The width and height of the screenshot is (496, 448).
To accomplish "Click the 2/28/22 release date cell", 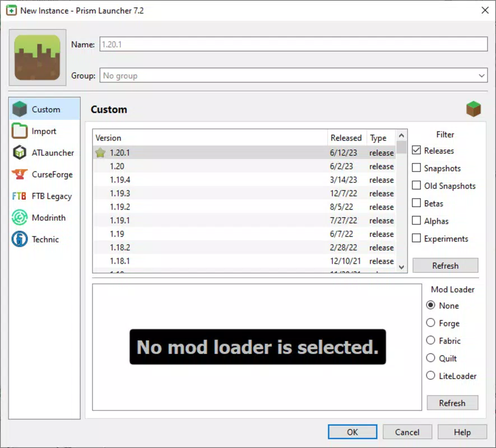I will click(x=343, y=248).
